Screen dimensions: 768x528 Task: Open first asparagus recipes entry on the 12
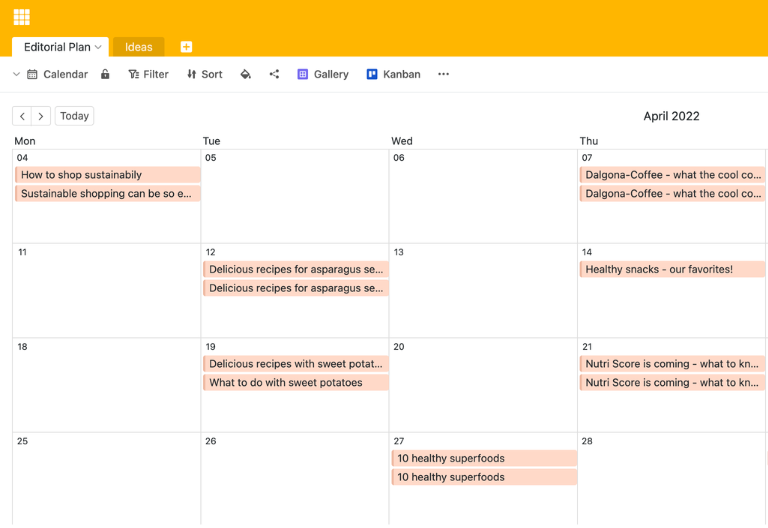coord(296,269)
